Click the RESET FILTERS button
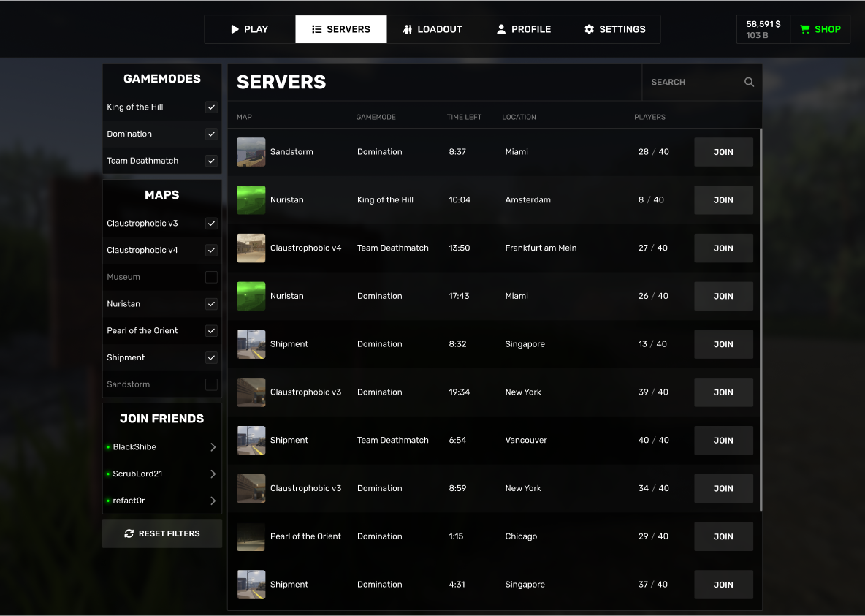The image size is (865, 616). pos(161,533)
